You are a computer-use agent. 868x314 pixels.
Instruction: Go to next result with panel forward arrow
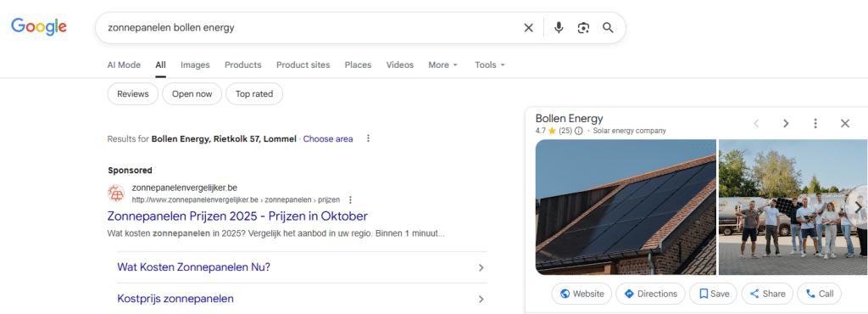786,124
